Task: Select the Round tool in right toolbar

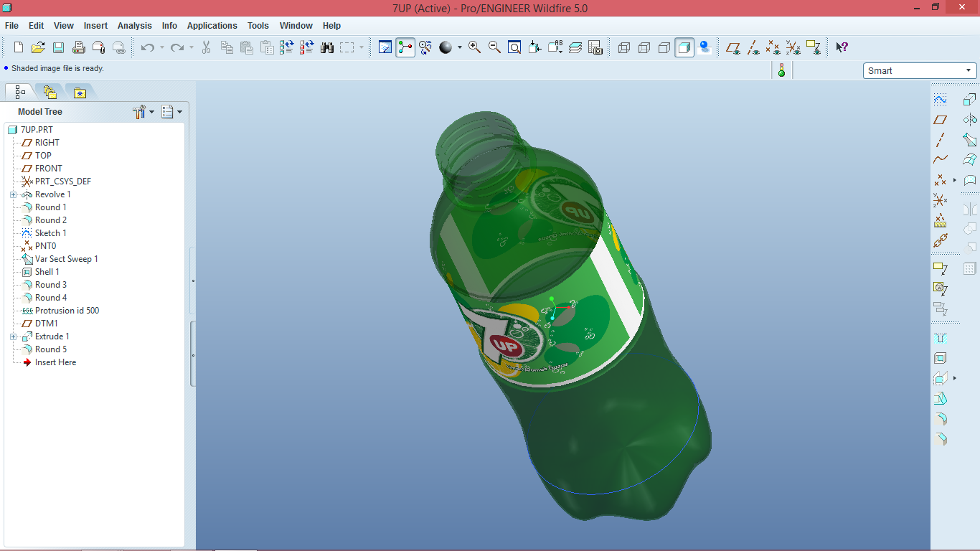Action: 940,419
